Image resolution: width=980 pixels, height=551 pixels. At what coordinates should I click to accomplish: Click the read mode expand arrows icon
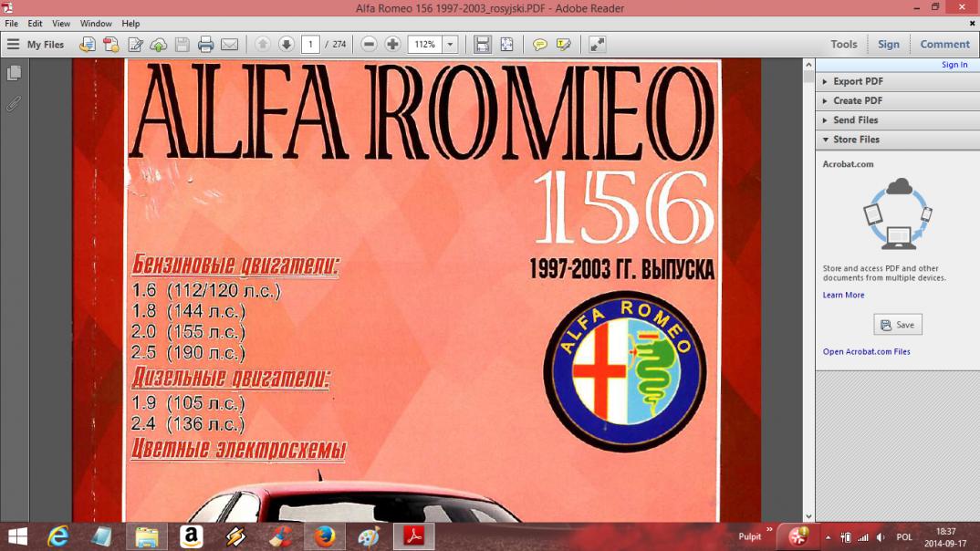(x=597, y=45)
